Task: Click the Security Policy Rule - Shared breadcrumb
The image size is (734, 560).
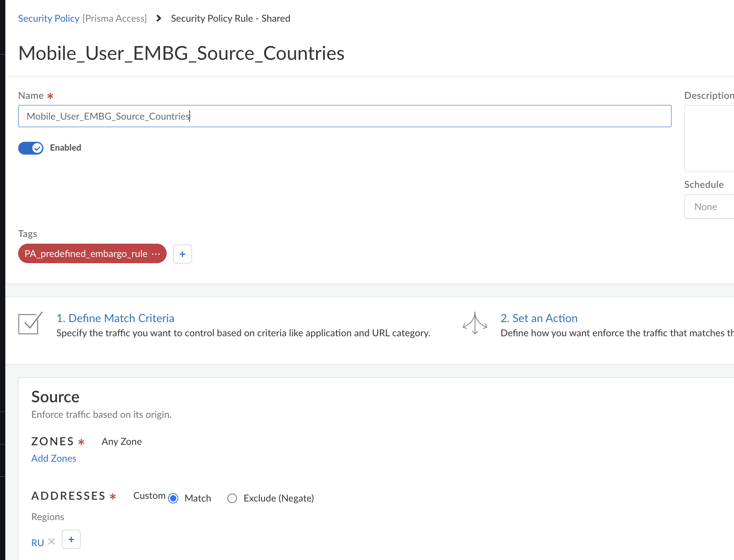Action: [230, 18]
